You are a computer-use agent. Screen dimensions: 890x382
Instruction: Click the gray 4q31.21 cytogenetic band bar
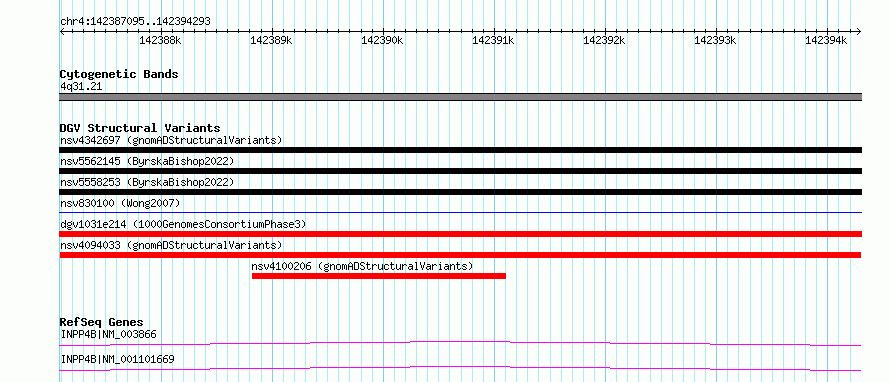coord(461,97)
